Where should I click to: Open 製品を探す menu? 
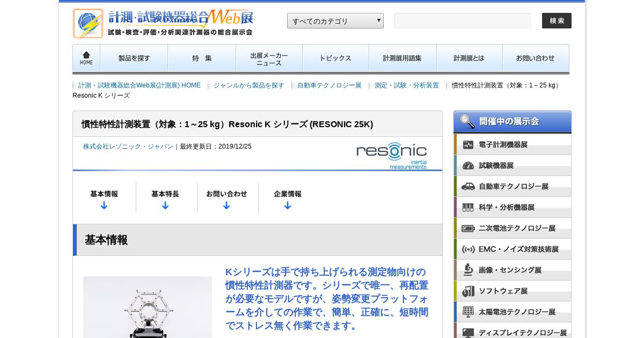point(134,58)
